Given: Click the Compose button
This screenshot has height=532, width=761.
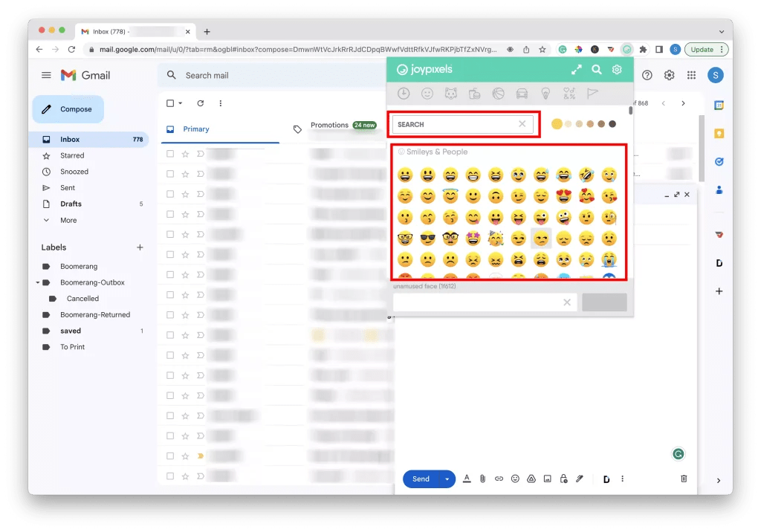Looking at the screenshot, I should pyautogui.click(x=68, y=108).
